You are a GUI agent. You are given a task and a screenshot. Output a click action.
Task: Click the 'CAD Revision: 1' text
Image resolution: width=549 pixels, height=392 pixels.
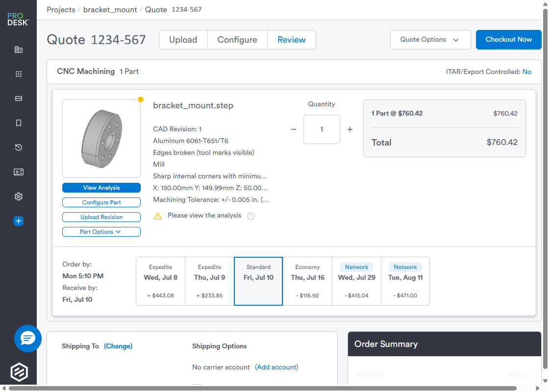point(177,129)
